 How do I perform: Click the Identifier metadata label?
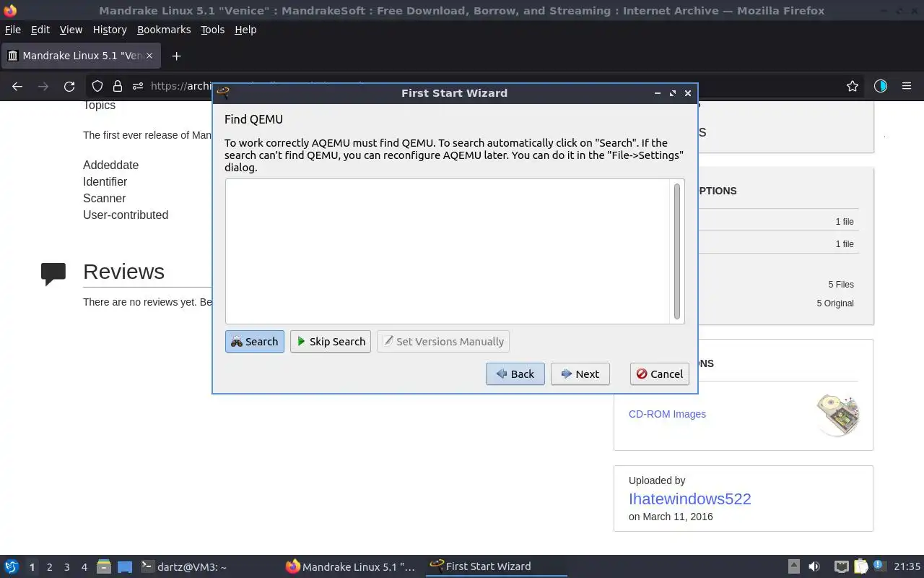point(105,182)
